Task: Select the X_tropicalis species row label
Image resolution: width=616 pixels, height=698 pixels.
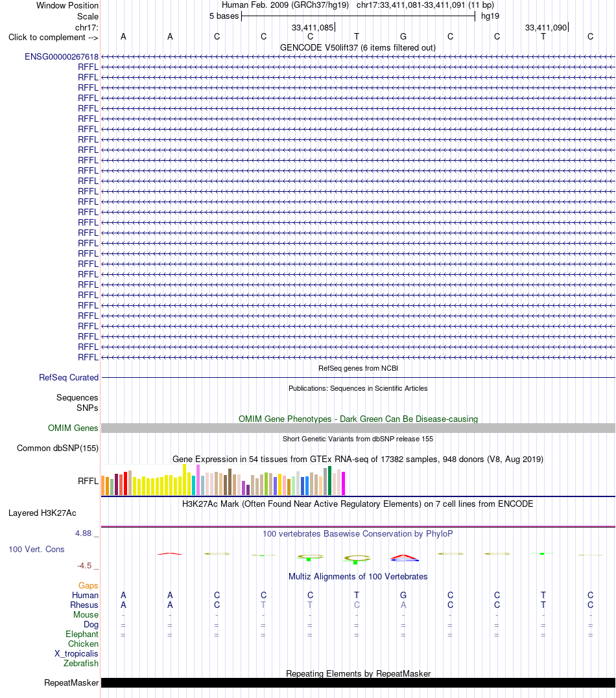Action: 76,654
